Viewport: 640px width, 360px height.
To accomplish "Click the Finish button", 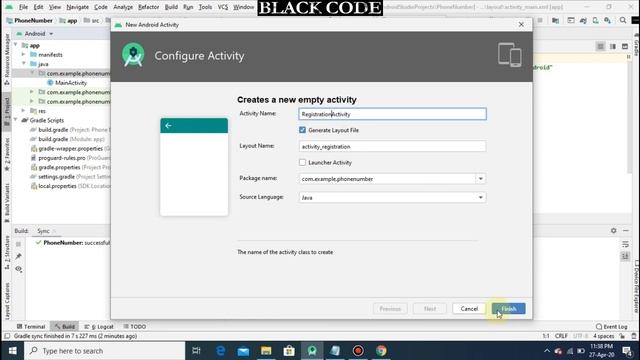I will click(509, 309).
